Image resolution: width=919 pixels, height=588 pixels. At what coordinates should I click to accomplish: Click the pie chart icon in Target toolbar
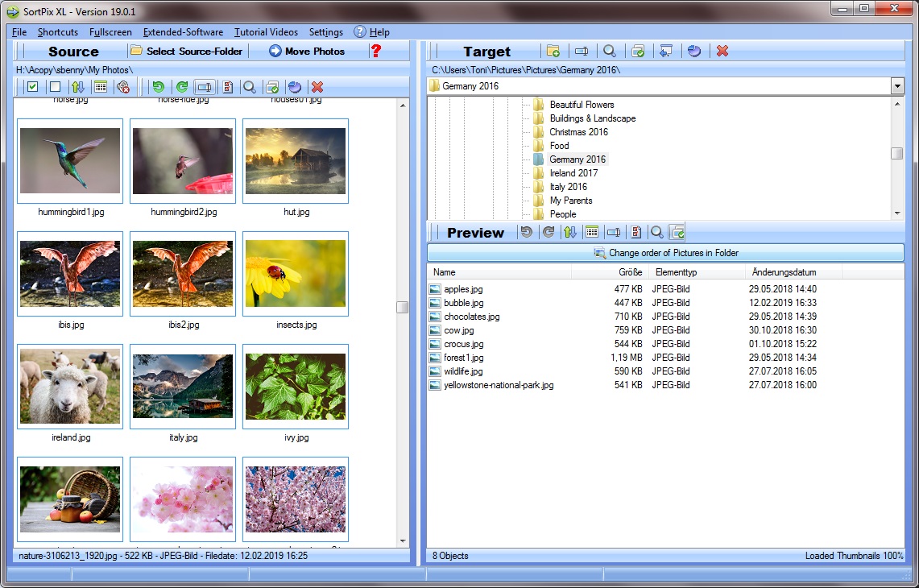pyautogui.click(x=693, y=51)
